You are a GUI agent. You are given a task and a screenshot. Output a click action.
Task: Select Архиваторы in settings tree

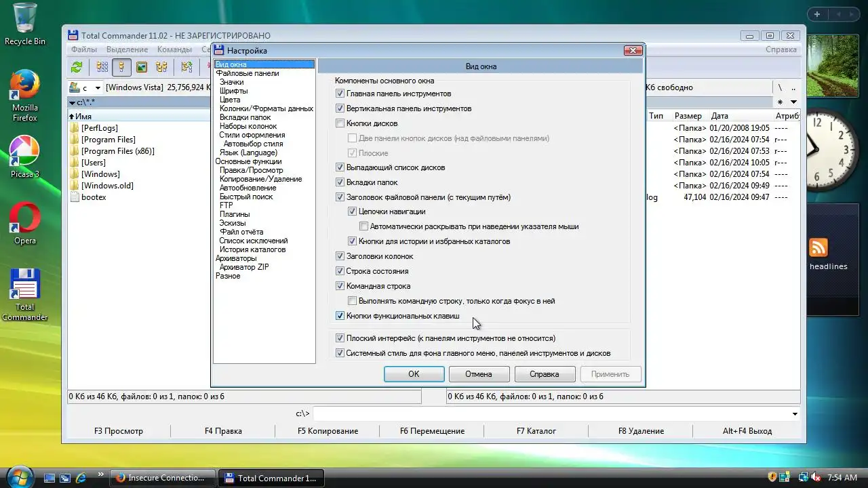(236, 258)
